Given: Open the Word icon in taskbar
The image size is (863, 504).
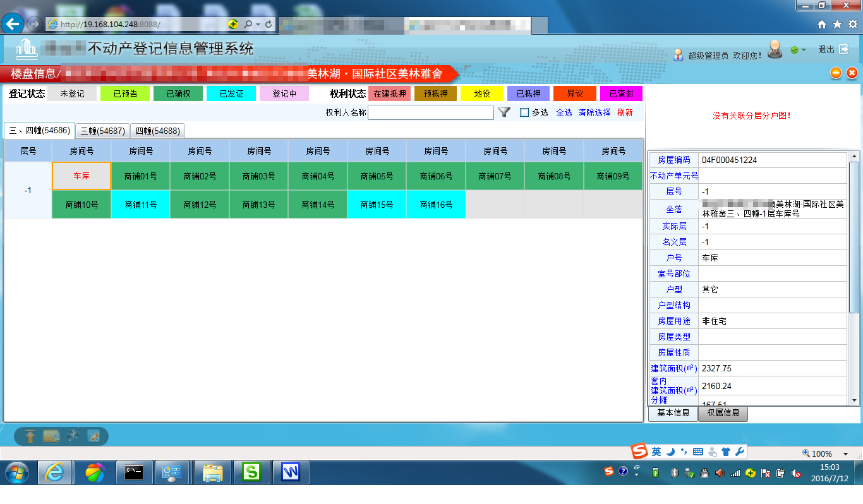Looking at the screenshot, I should (x=291, y=472).
